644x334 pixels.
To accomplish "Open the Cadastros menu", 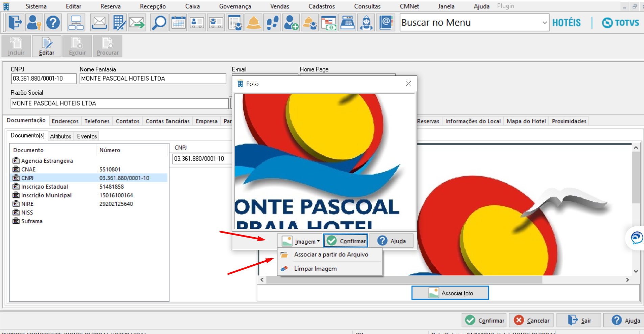I will coord(322,6).
